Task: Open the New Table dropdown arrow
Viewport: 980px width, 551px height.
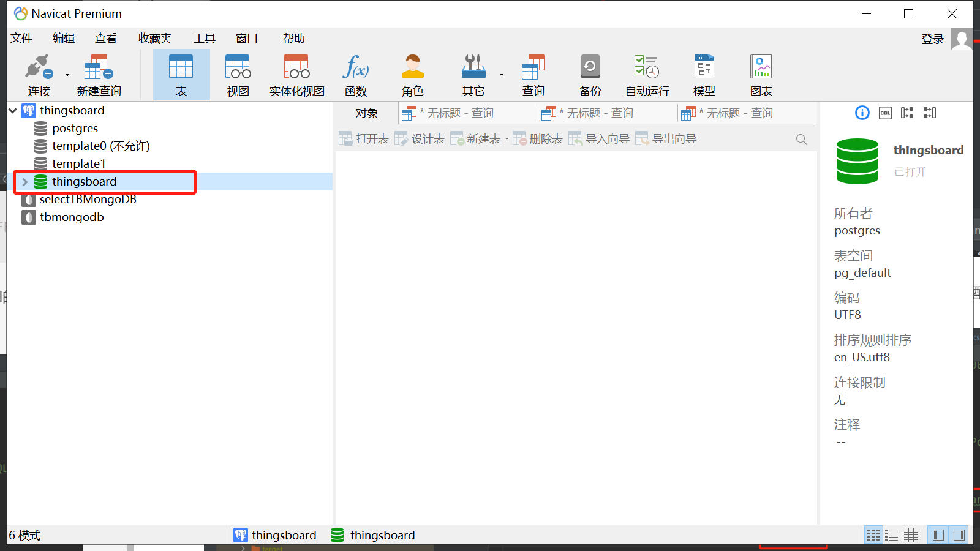Action: pyautogui.click(x=507, y=139)
